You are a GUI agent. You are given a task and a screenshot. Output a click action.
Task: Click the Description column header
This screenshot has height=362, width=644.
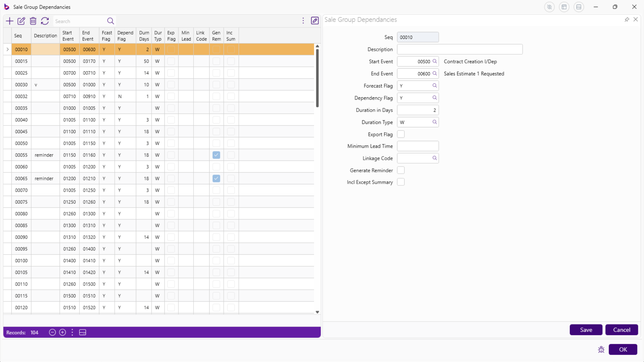(45, 36)
